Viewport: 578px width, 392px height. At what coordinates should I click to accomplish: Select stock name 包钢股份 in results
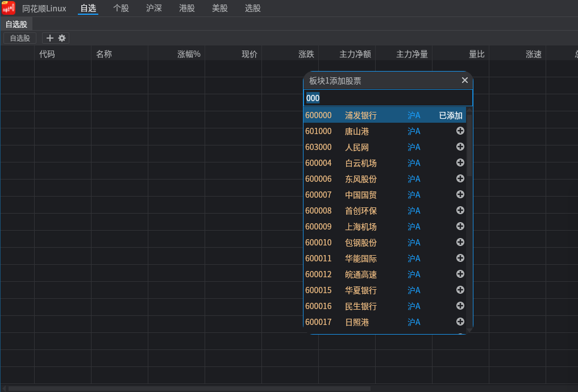(x=361, y=243)
